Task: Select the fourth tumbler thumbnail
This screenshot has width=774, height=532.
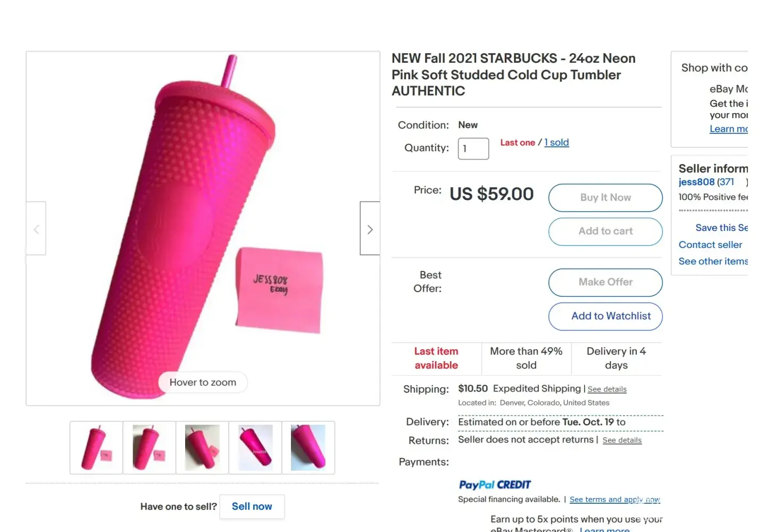Action: [x=255, y=447]
